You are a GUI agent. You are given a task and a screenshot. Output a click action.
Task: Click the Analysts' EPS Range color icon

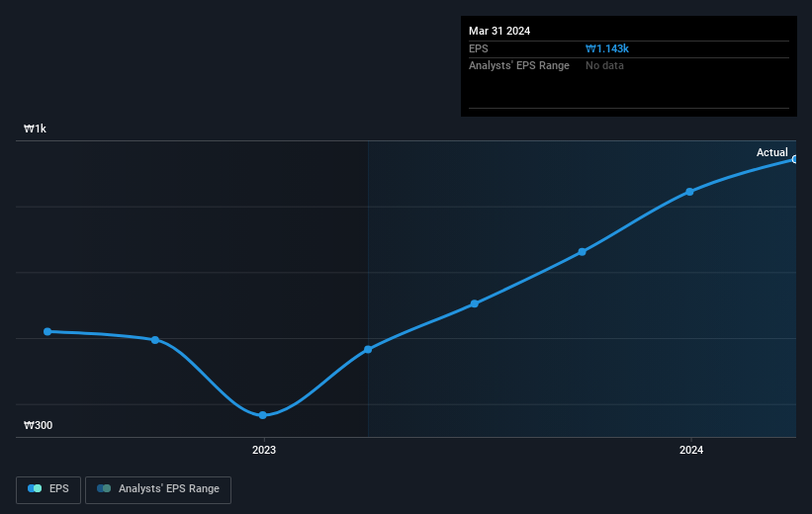coord(104,488)
